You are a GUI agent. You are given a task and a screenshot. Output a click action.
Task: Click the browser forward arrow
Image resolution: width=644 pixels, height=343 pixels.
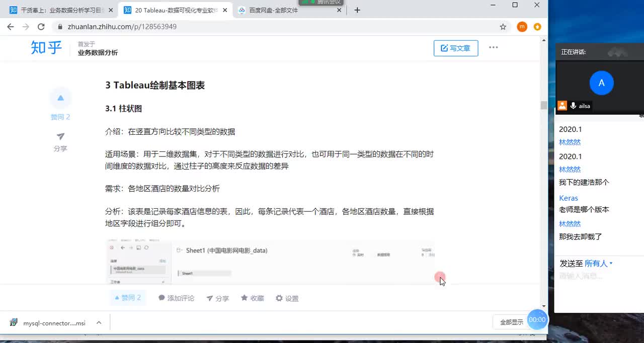26,27
